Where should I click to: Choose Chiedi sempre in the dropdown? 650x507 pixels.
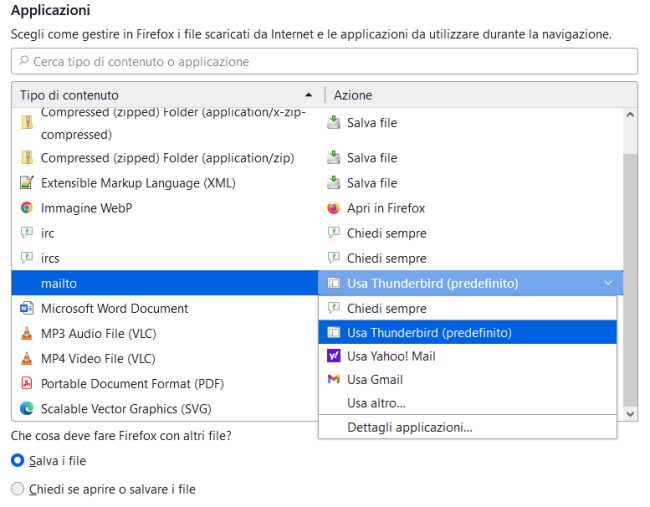click(x=467, y=308)
